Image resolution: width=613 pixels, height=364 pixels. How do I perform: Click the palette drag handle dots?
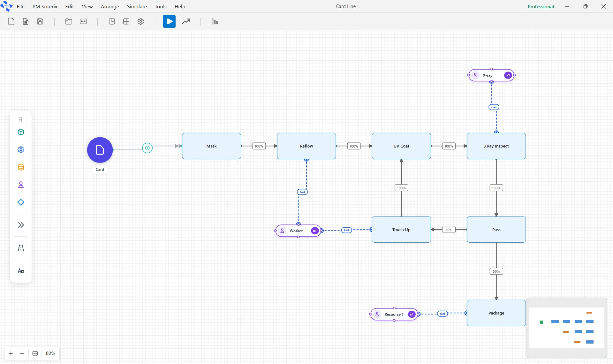point(21,119)
